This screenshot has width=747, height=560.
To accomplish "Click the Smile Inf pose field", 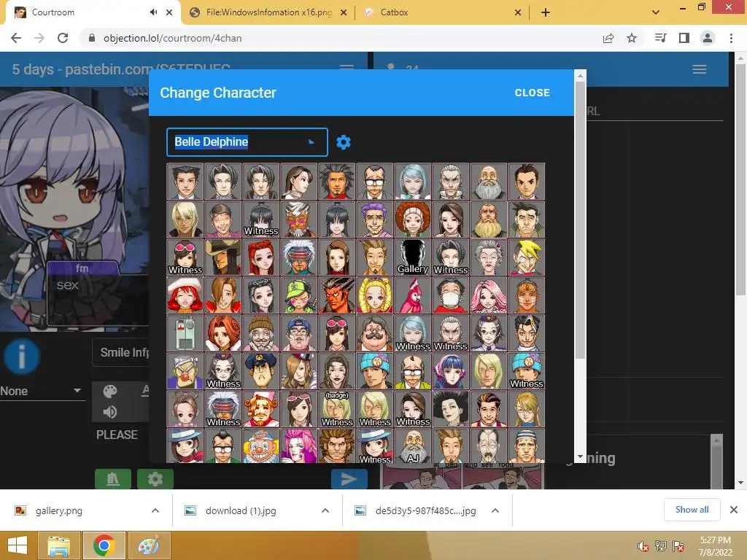I will 121,352.
